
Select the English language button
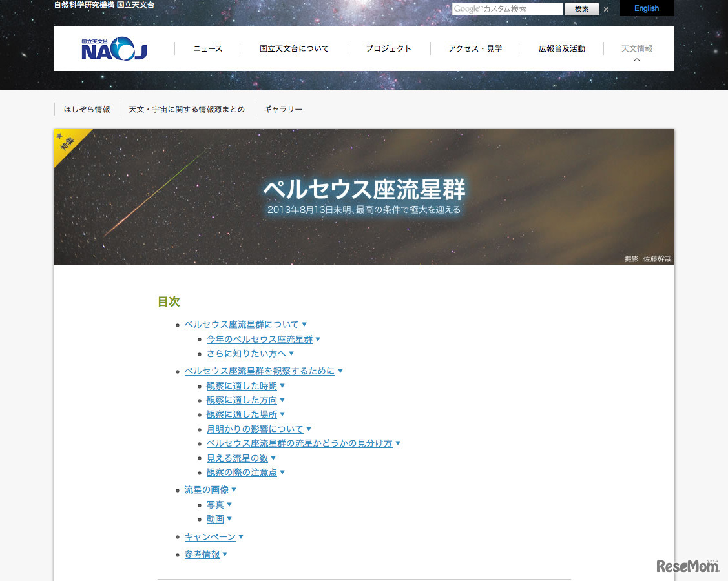click(646, 8)
